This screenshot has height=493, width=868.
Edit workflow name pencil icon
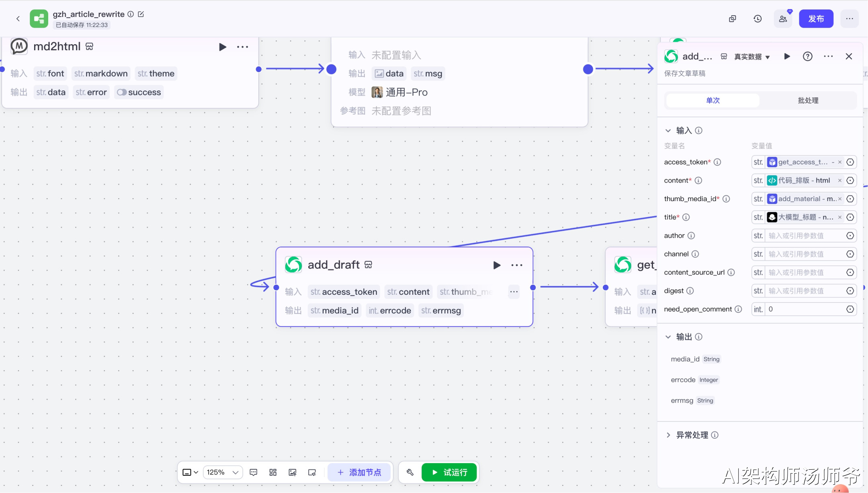(x=141, y=14)
